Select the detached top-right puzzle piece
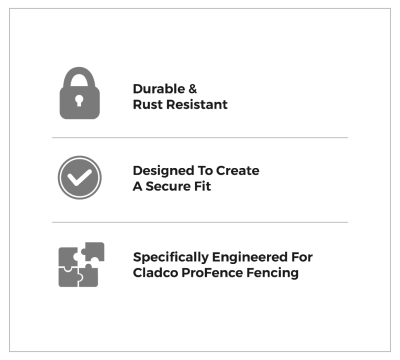Screen dimensions: 400x360 tap(93, 252)
